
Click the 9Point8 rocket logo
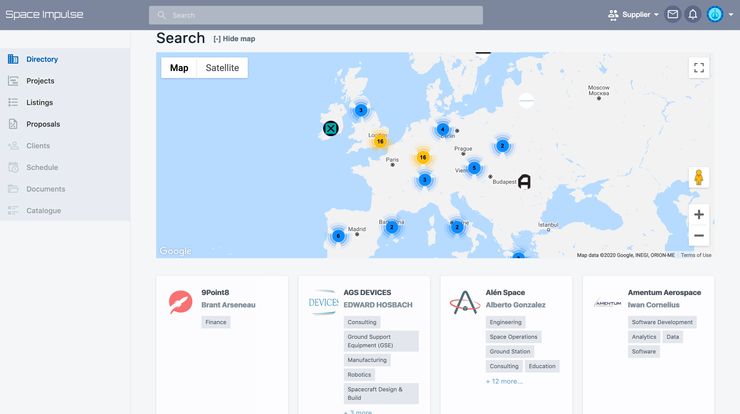coord(181,303)
